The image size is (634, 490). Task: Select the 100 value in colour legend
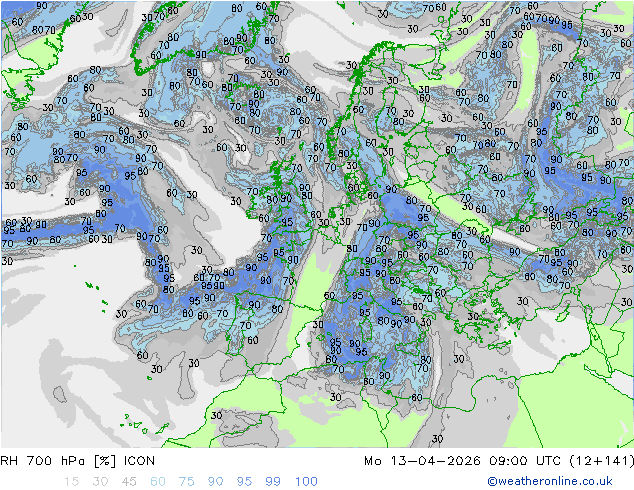[306, 481]
